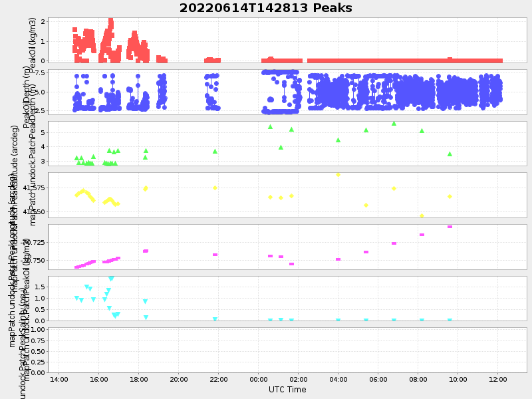Select the "0.5" tick of the cyan plot
The image size is (532, 399).
pyautogui.click(x=40, y=310)
